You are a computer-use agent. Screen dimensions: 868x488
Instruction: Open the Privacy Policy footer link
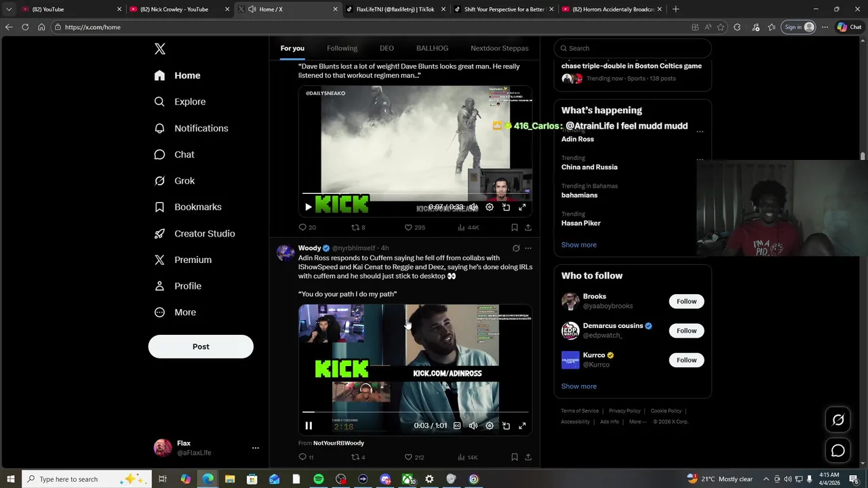625,411
